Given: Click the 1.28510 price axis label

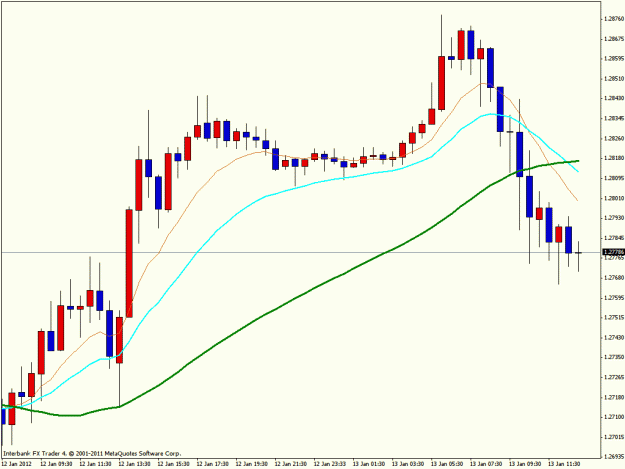Looking at the screenshot, I should coord(614,78).
